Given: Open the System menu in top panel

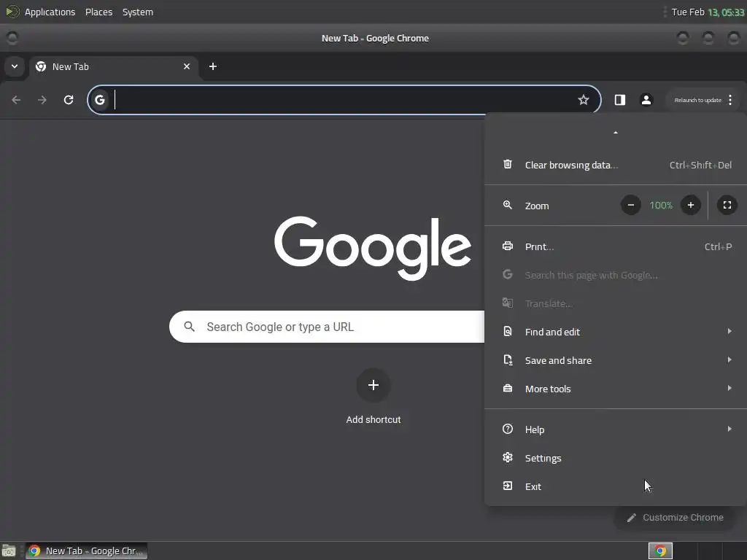Looking at the screenshot, I should tap(138, 12).
